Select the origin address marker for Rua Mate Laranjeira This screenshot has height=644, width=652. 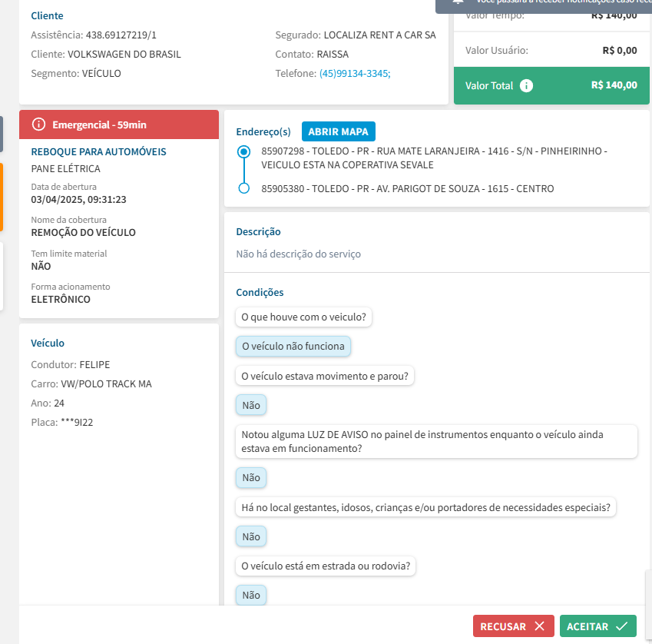pos(244,152)
